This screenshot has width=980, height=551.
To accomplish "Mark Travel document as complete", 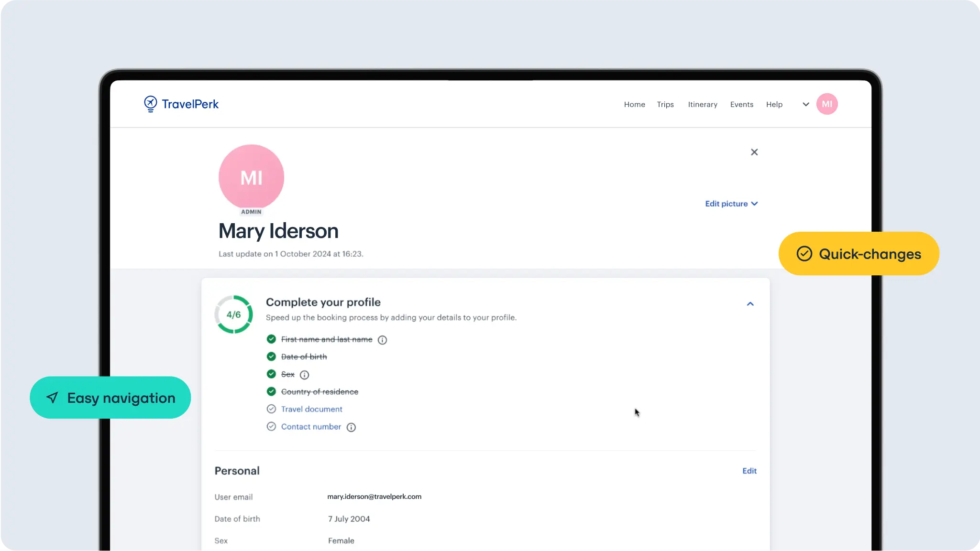I will [x=271, y=409].
